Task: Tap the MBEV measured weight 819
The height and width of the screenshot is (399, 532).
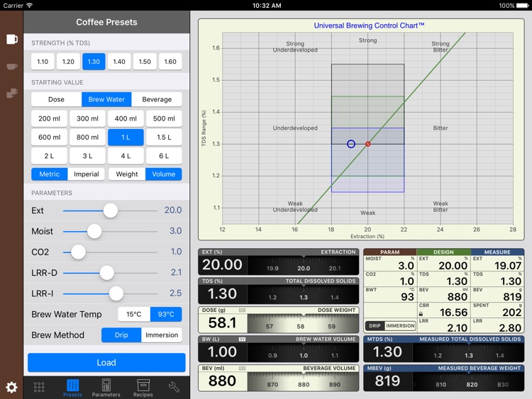Action: coord(387,381)
